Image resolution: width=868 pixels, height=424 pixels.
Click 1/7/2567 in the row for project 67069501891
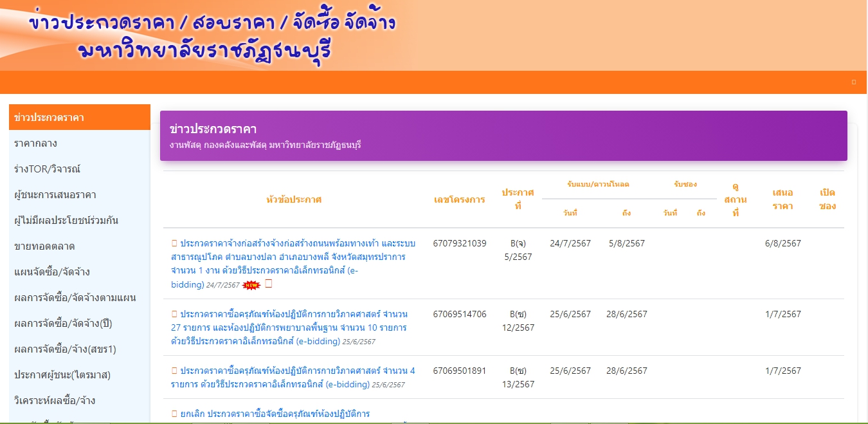(783, 371)
